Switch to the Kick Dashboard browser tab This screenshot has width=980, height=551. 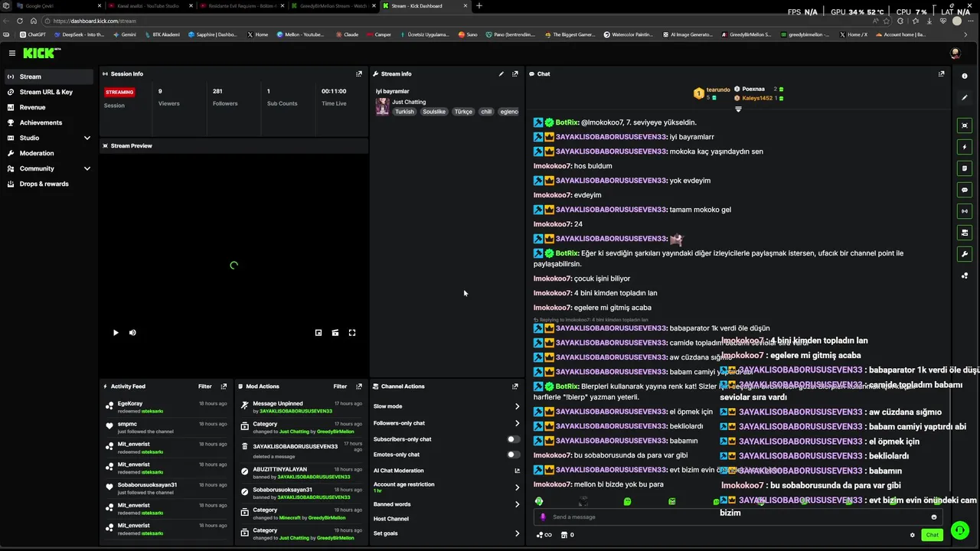point(425,6)
